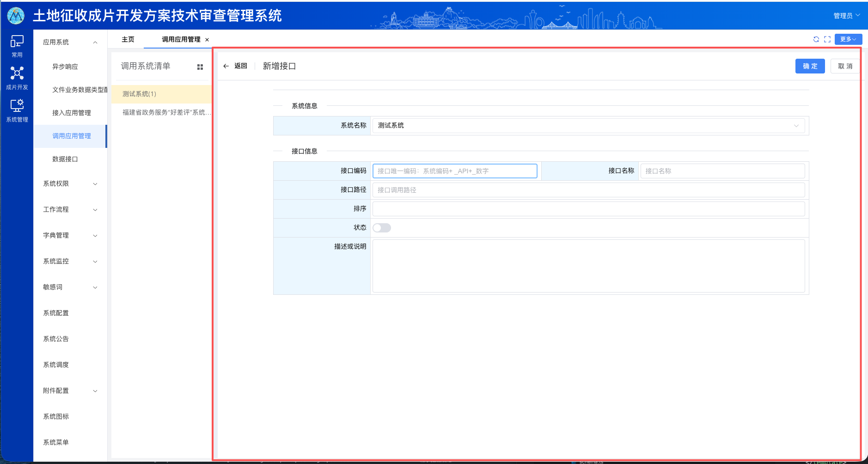Expand the 字典管理 section
This screenshot has width=868, height=464.
(69, 235)
